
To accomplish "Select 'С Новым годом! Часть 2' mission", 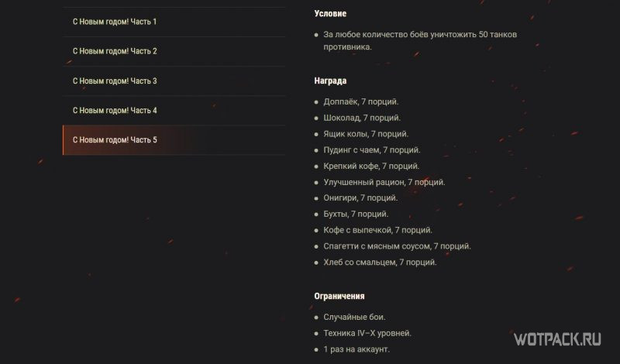I will click(174, 51).
